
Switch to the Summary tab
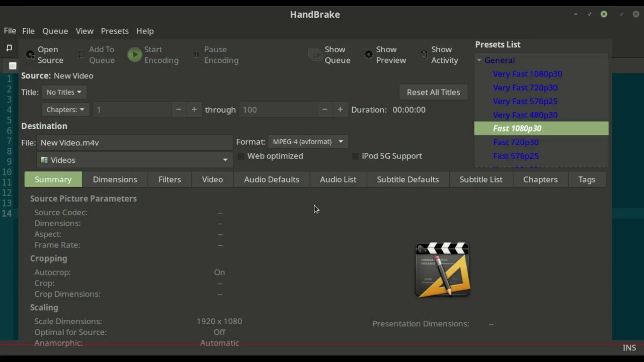[x=53, y=179]
